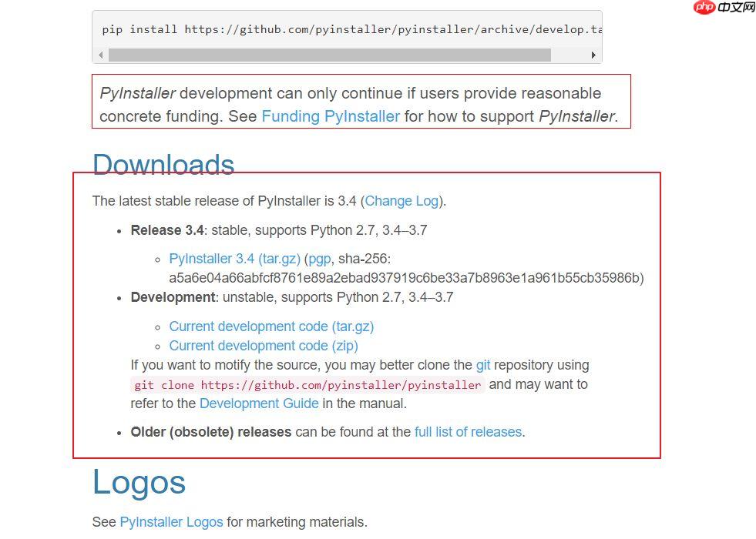Image resolution: width=756 pixels, height=539 pixels.
Task: Open the pgp signature link
Action: click(x=320, y=259)
